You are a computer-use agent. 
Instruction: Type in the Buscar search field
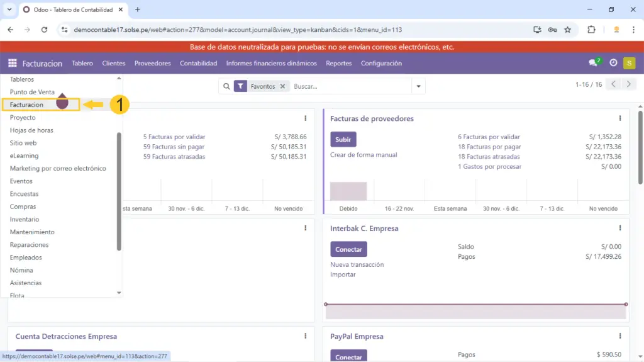pos(349,86)
